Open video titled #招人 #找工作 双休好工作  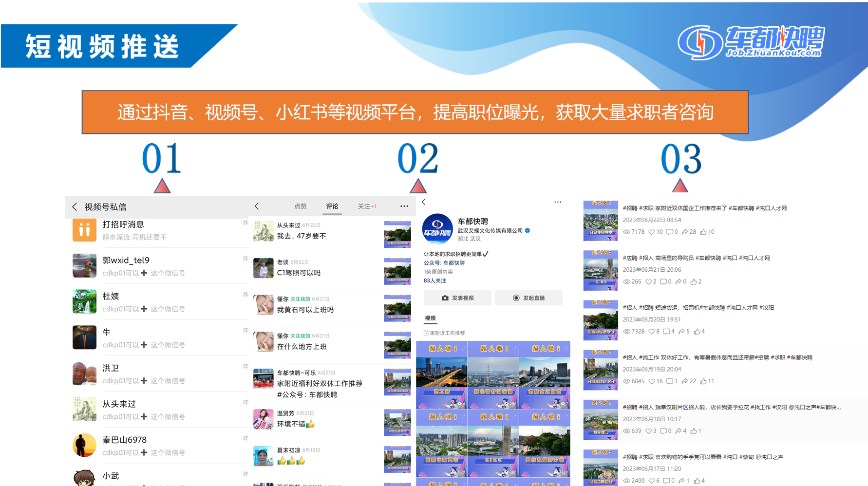coord(717,357)
